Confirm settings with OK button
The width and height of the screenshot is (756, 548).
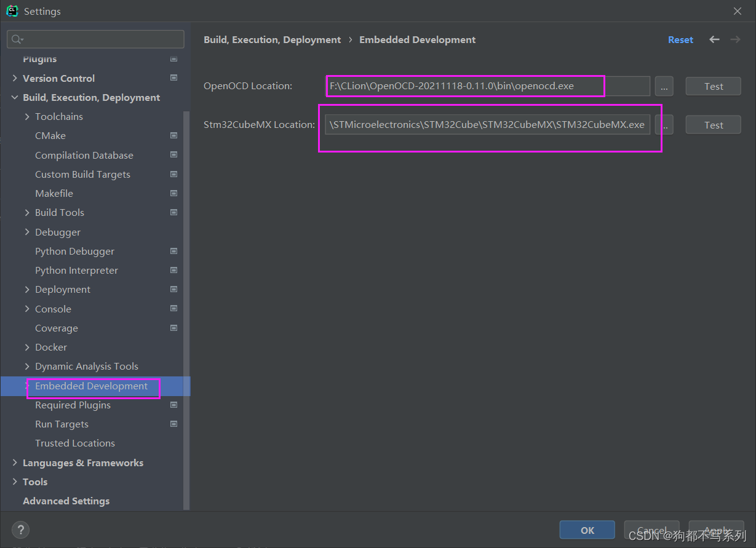587,530
